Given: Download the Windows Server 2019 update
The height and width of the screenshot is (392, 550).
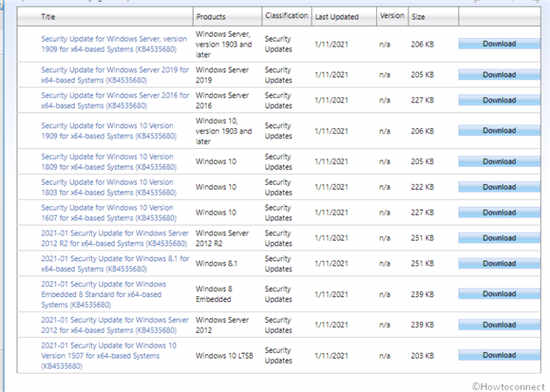Looking at the screenshot, I should (x=499, y=75).
